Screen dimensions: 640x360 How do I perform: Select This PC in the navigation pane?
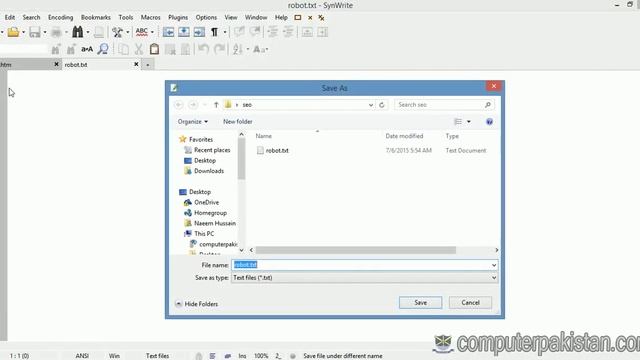pos(199,234)
